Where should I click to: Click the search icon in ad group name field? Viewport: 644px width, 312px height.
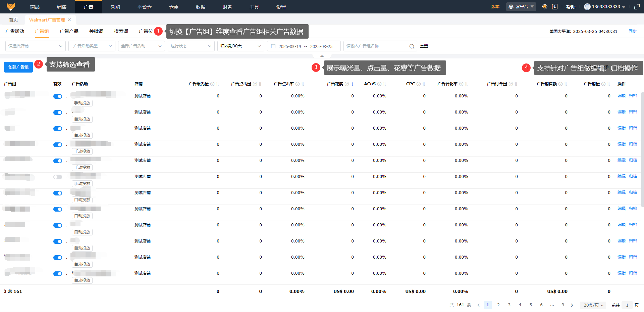pos(412,46)
